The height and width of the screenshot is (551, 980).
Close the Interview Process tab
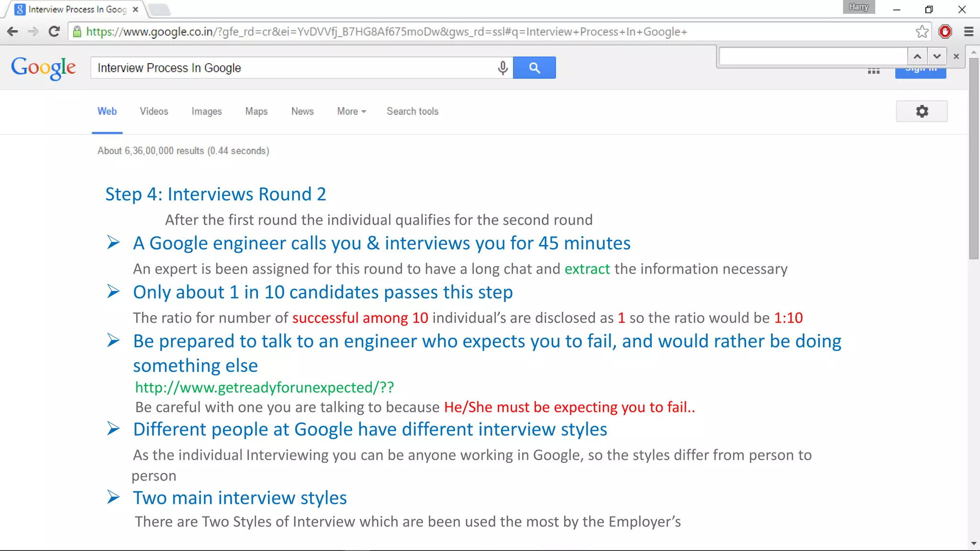tap(135, 9)
